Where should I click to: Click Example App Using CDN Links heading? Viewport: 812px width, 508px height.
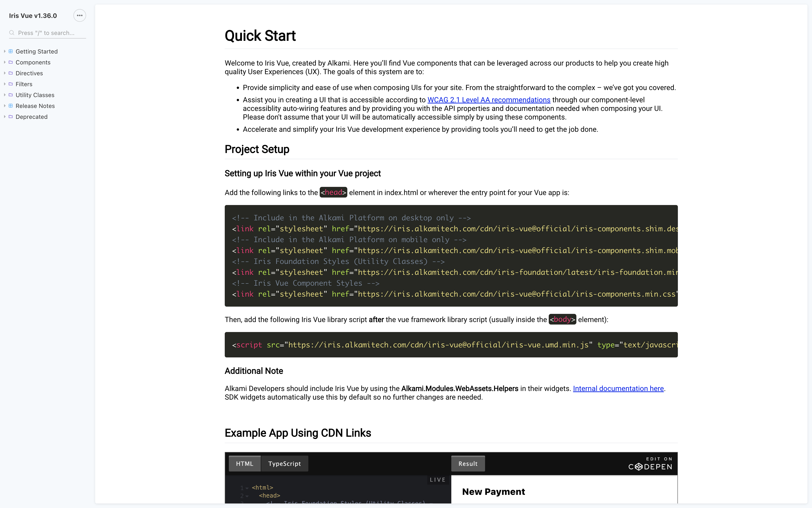(x=298, y=433)
